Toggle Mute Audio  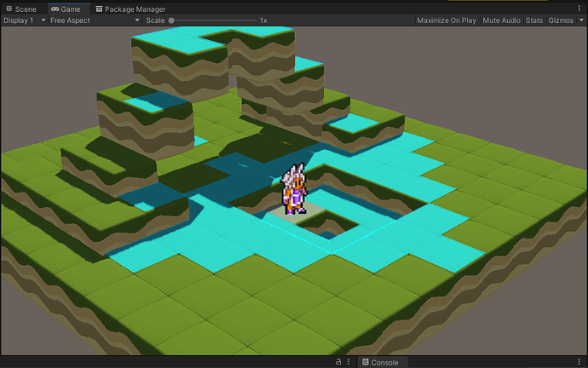501,20
